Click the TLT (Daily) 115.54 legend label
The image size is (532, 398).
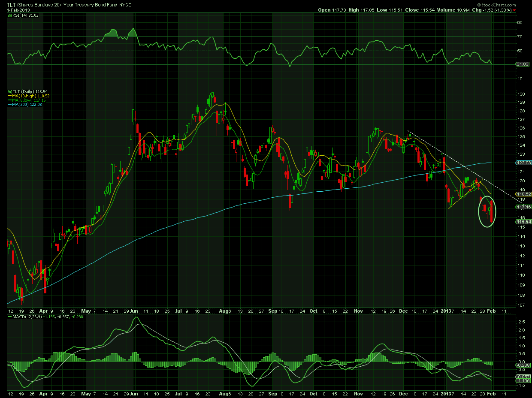point(29,92)
